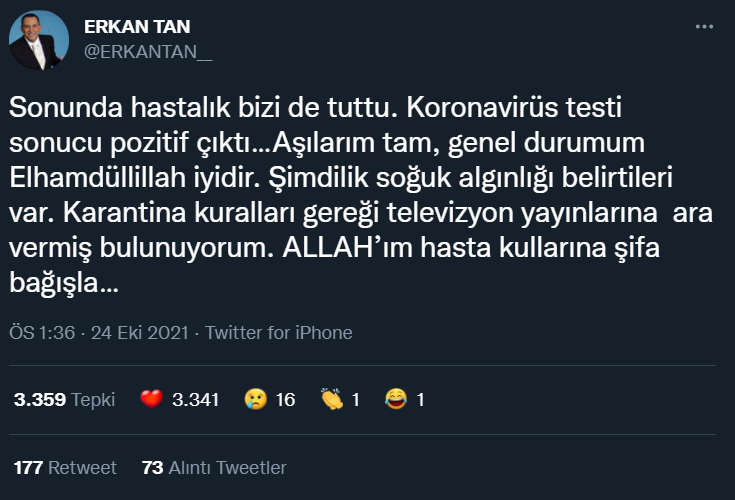Click the 24 Eki 2021 date

pos(140,333)
